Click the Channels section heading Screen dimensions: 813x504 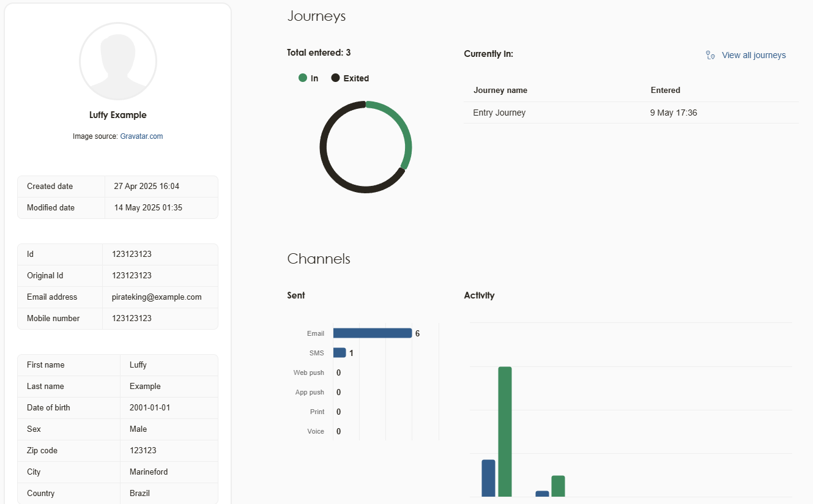319,259
